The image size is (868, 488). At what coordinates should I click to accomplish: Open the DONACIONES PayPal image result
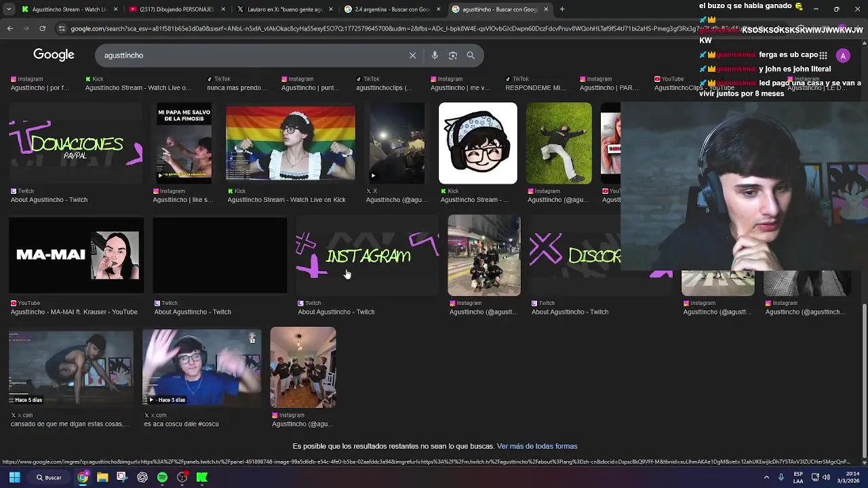[76, 144]
